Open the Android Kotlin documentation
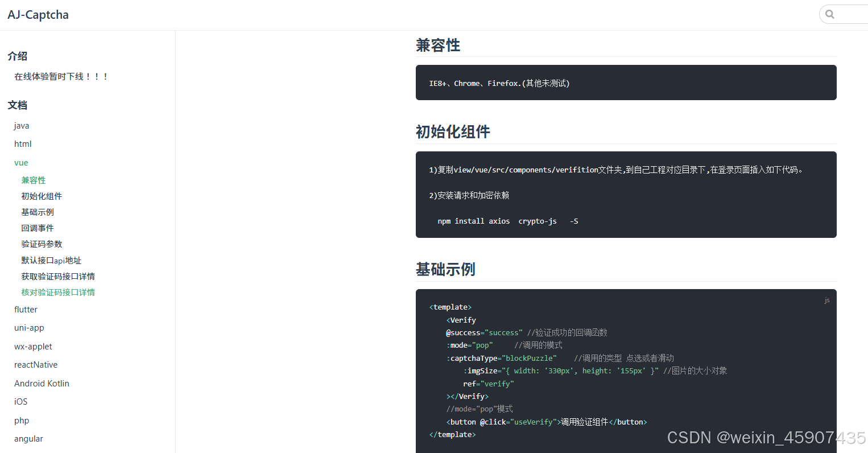This screenshot has width=868, height=453. (x=42, y=383)
